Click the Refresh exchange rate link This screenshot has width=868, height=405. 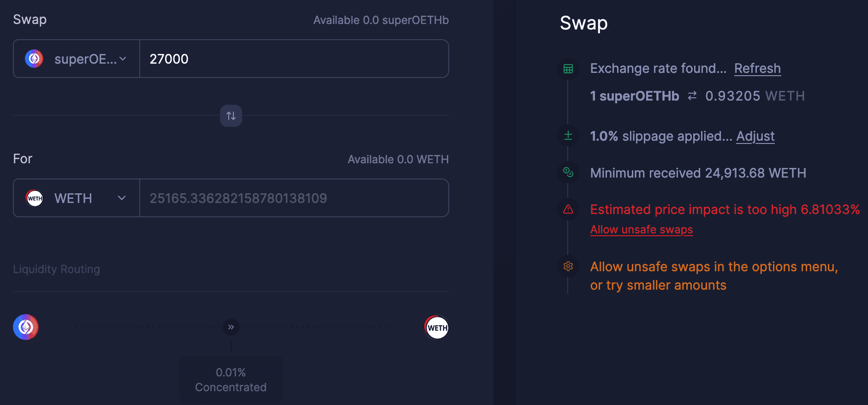[x=757, y=69]
